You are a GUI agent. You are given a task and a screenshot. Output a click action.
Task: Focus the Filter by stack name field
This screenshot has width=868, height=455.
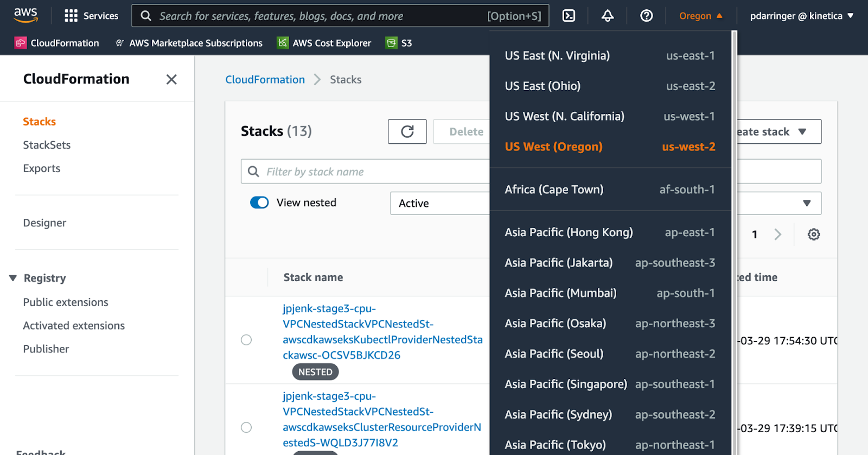[365, 172]
